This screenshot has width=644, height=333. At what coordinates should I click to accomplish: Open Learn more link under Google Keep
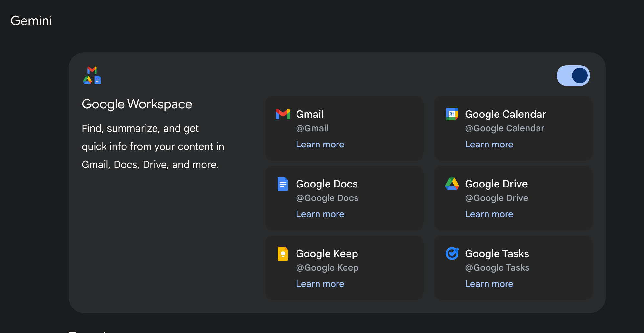coord(320,284)
